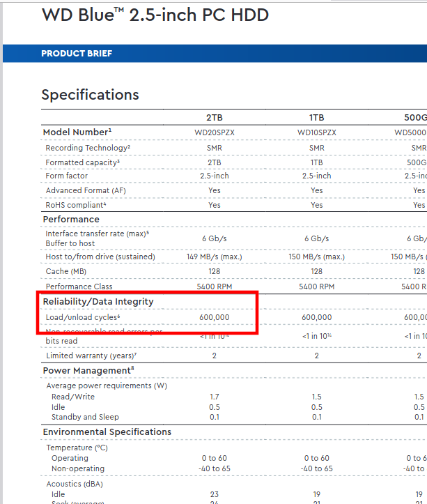This screenshot has height=504, width=427.
Task: Click 6 Gb/s value in 2TB column
Action: [x=215, y=238]
